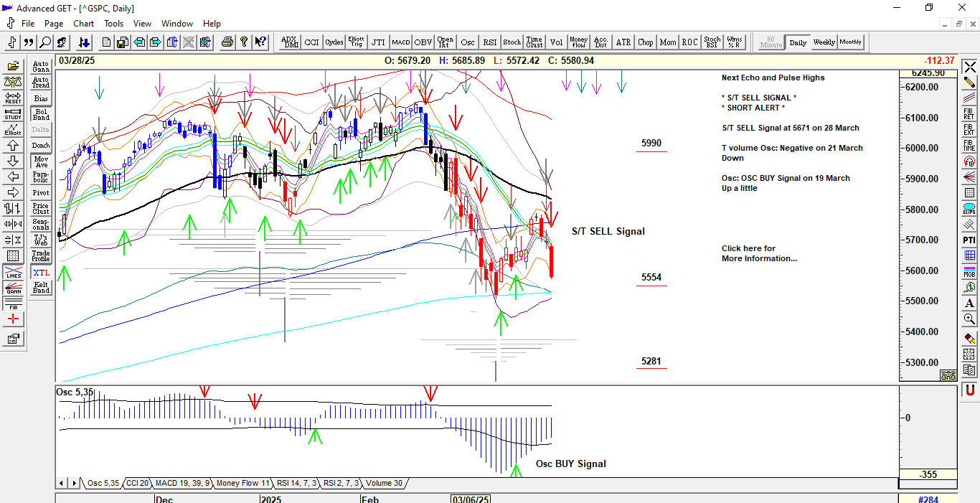The width and height of the screenshot is (980, 503).
Task: Open the Chart menu
Action: point(84,24)
